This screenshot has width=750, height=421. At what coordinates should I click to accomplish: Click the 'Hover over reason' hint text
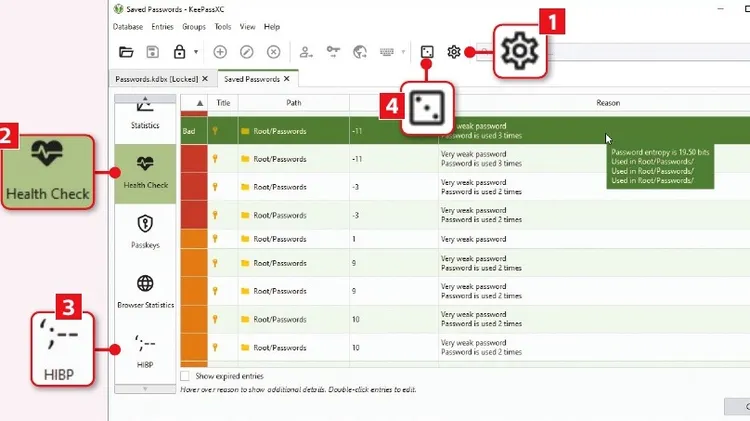tap(298, 389)
